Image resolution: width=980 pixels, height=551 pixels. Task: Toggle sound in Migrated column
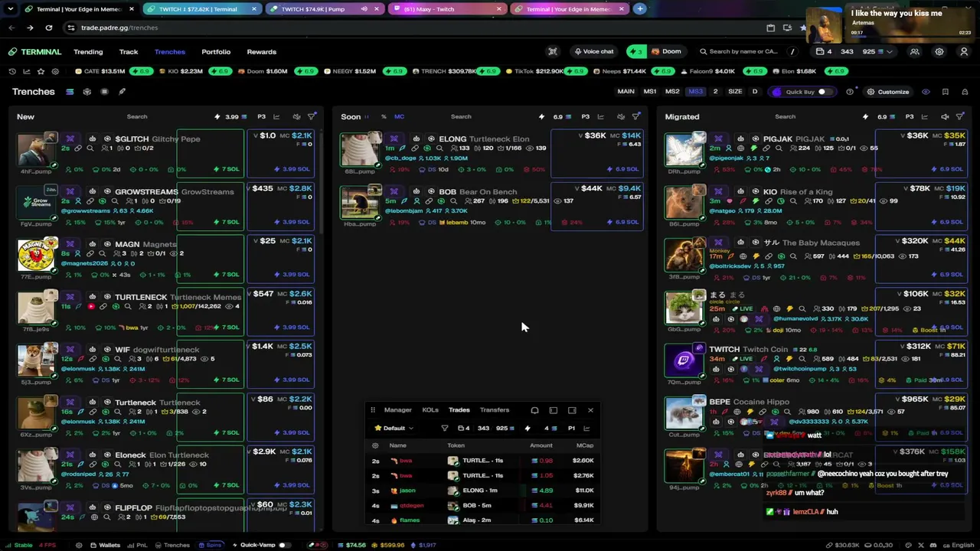tap(945, 117)
